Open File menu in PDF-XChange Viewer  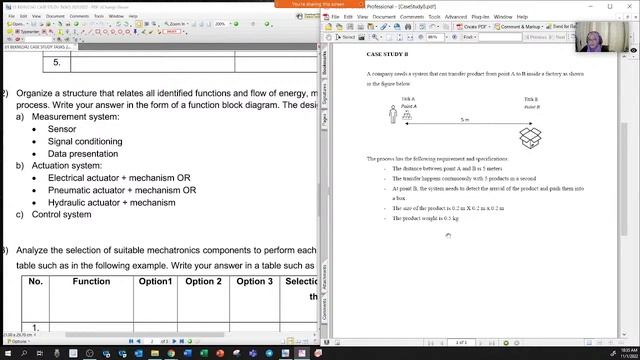point(11,16)
